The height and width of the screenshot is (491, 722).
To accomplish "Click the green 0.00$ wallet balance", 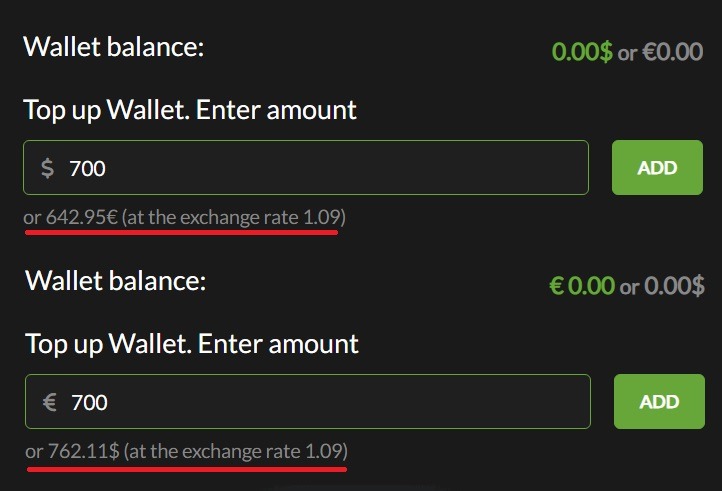I will (582, 51).
